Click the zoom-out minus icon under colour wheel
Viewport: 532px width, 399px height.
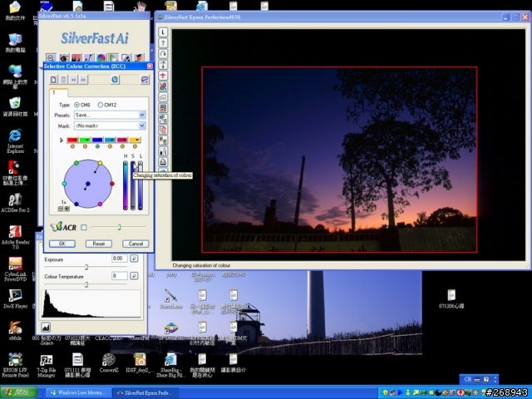point(61,209)
